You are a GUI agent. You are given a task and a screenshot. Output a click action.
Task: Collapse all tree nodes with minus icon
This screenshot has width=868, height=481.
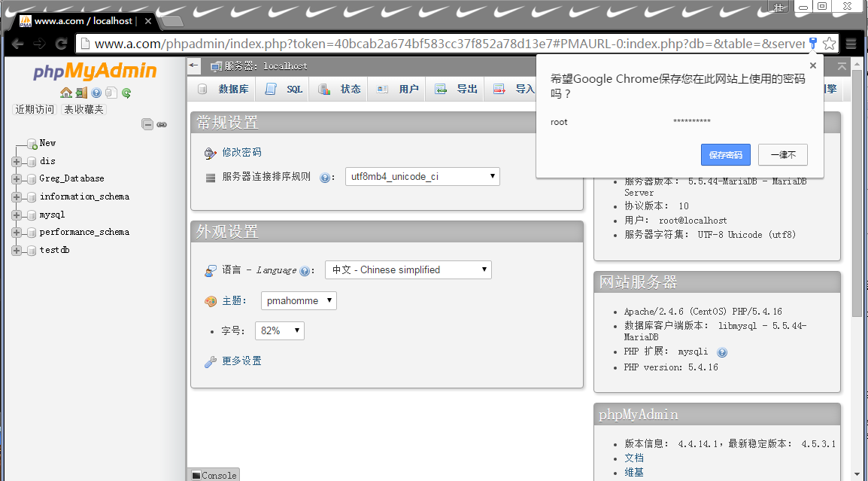pos(147,124)
